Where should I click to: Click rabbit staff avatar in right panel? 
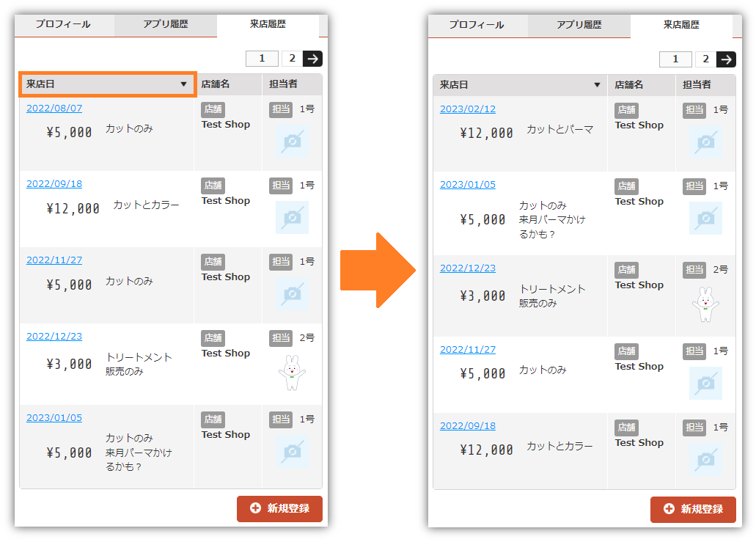[x=705, y=304]
